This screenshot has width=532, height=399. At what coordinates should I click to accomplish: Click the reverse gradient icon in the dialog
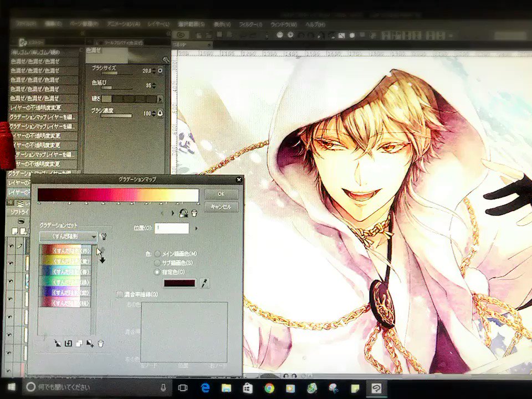click(x=183, y=213)
